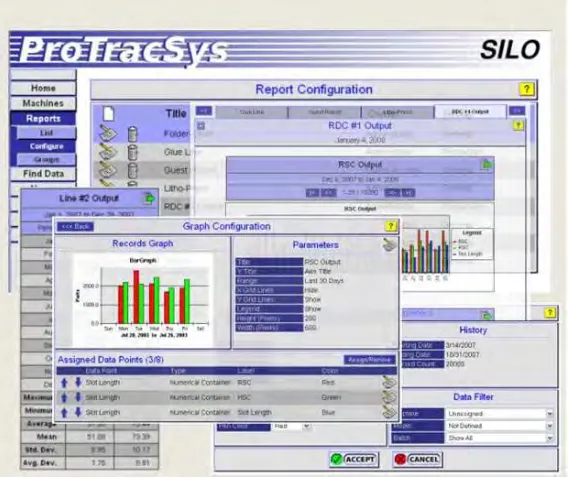Move RSC data point up
This screenshot has width=568, height=478.
pyautogui.click(x=64, y=382)
